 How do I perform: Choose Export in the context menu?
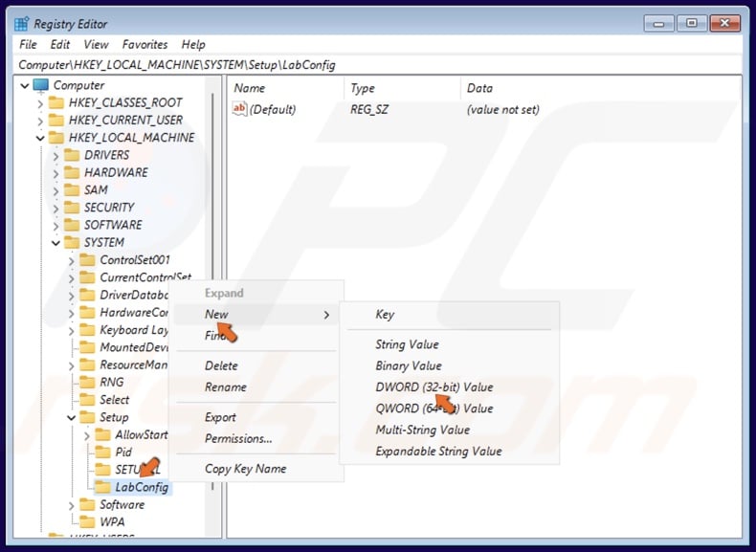coord(257,417)
